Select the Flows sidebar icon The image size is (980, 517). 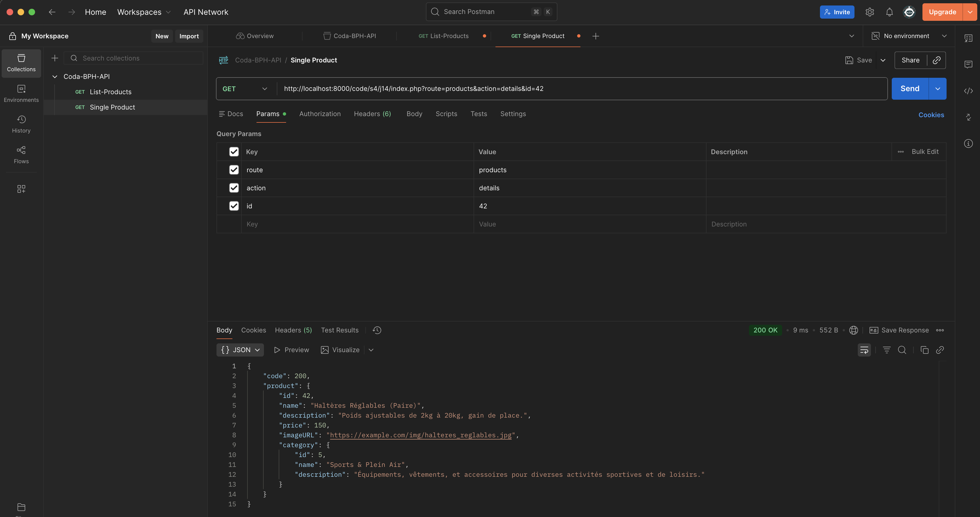click(21, 155)
